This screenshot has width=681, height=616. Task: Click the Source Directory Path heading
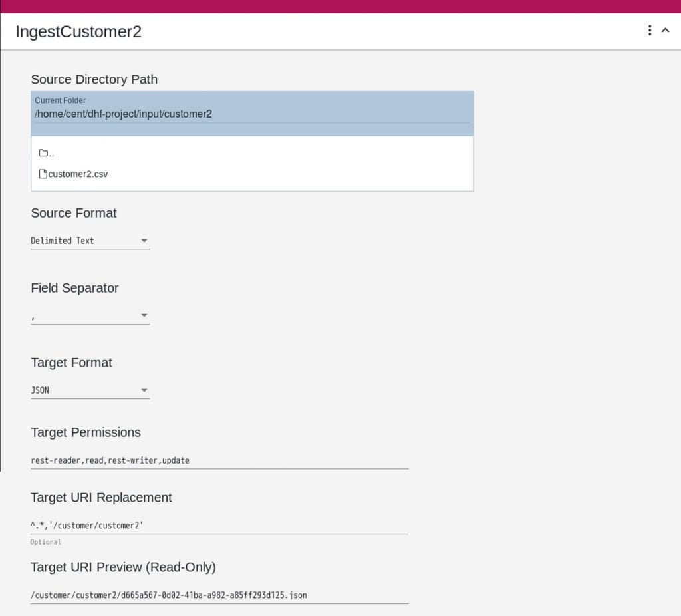coord(94,79)
